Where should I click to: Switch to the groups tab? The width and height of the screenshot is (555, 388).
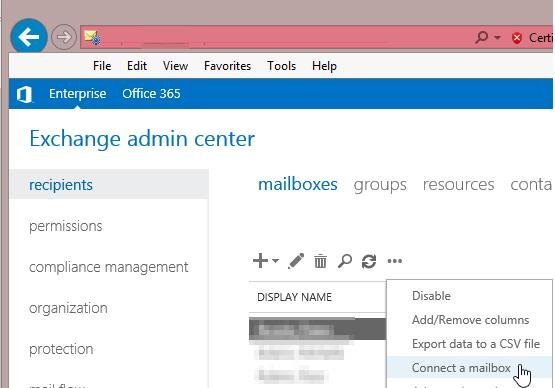[x=380, y=185]
